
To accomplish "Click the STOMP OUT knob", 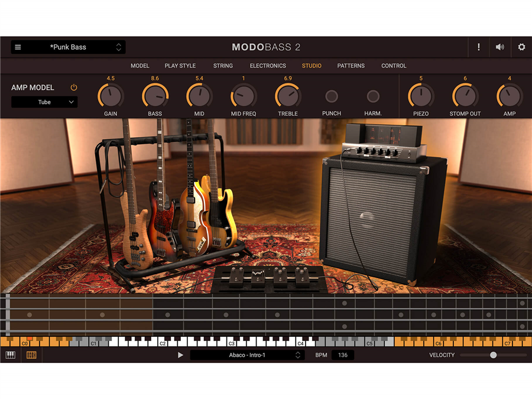I will pyautogui.click(x=465, y=96).
